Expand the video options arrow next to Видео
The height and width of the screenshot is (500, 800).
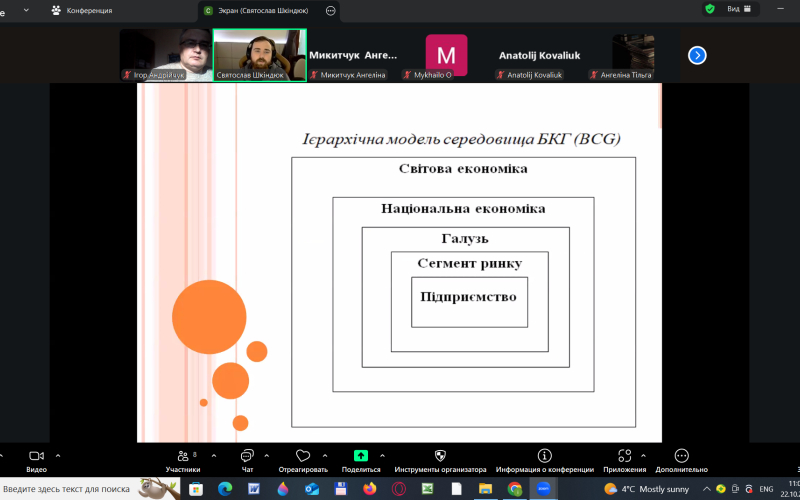coord(58,455)
